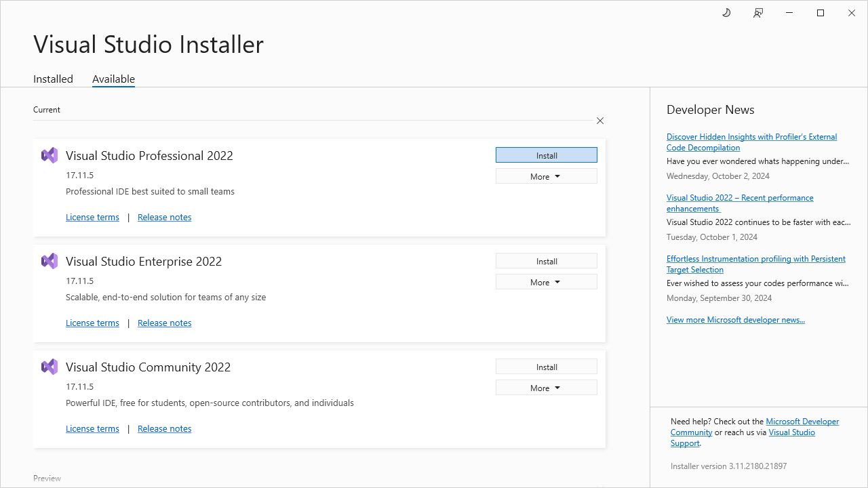Click the 17.11.5 version under Professional 2022
This screenshot has height=488, width=868.
(x=79, y=175)
